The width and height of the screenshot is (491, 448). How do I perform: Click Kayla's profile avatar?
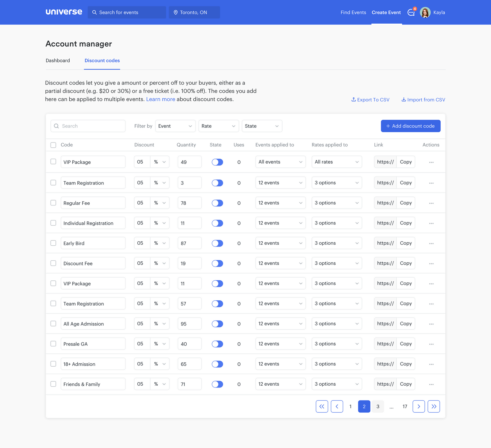click(x=425, y=12)
